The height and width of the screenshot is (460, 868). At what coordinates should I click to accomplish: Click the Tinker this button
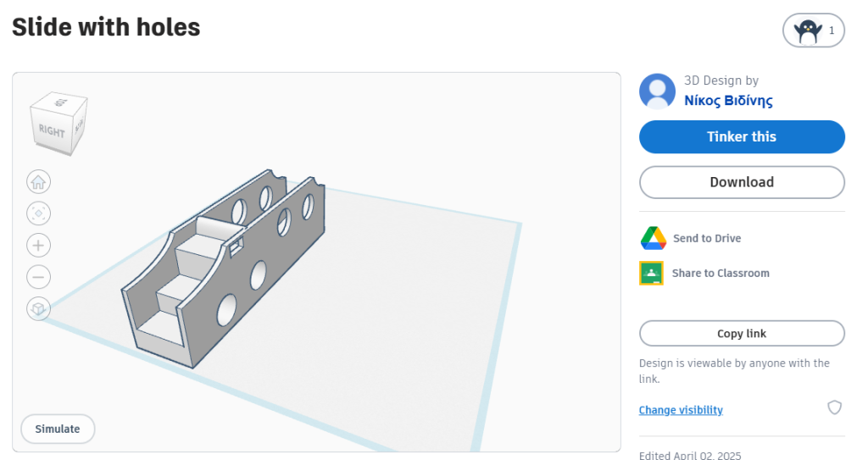(742, 137)
